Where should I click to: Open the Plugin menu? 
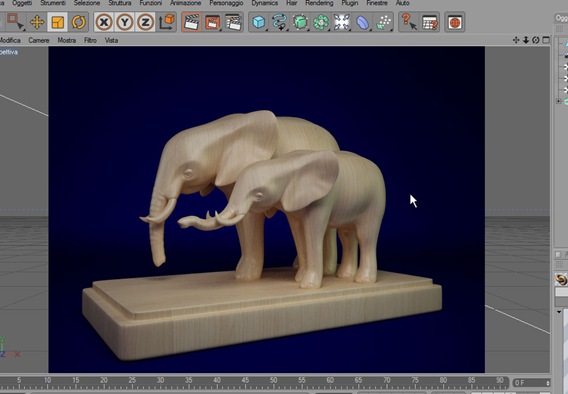(350, 3)
